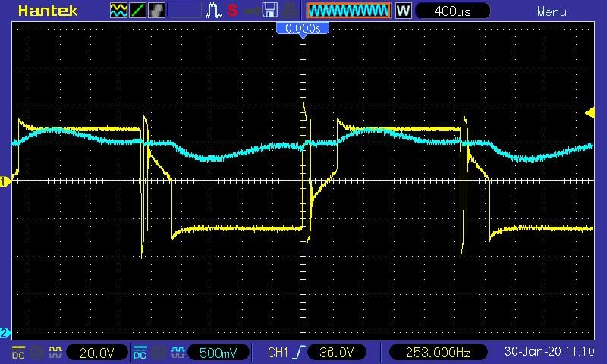Viewport: 607px width, 364px height.
Task: Click the 30-Jan-20 11:10 date display
Action: pyautogui.click(x=549, y=352)
